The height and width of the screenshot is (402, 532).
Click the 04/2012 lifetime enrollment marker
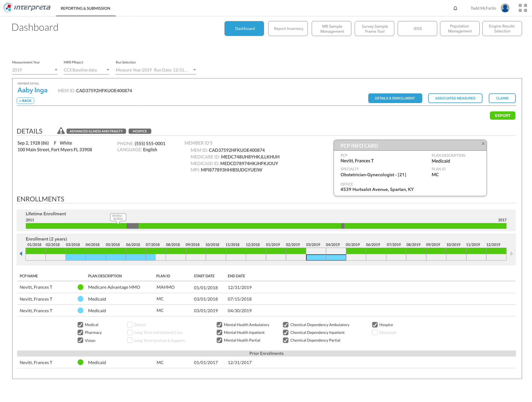pos(118,217)
